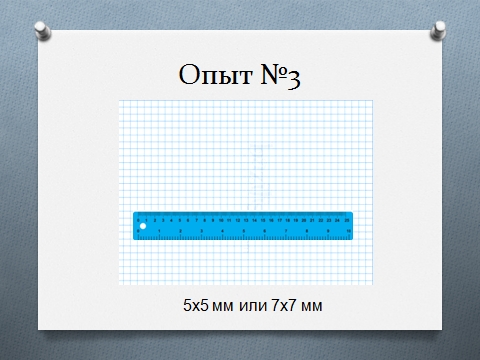Image resolution: width=480 pixels, height=360 pixels.
Task: Click the "7х7 мм" caption text
Action: (297, 305)
